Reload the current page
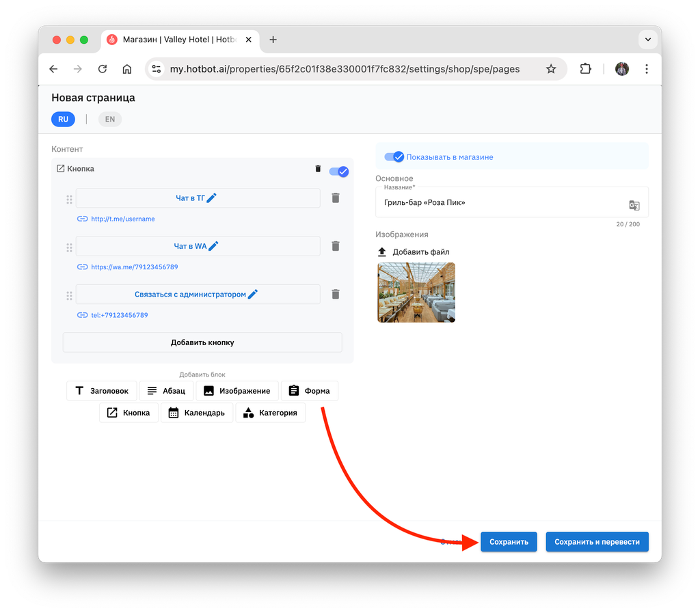This screenshot has width=700, height=613. click(103, 69)
